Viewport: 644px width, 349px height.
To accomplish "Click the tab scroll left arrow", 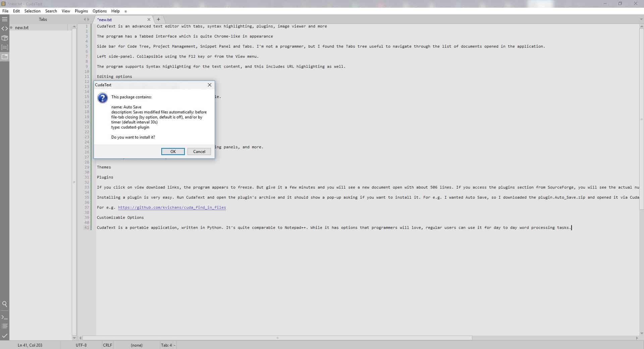I will [x=85, y=19].
